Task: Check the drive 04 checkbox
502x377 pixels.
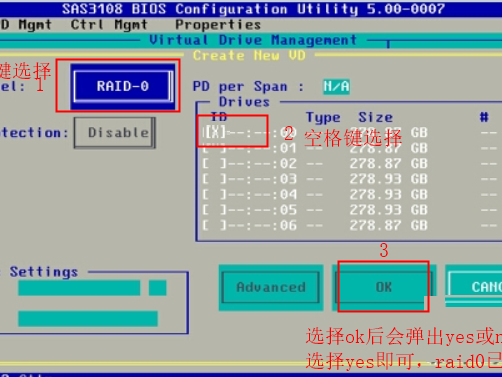Action: (214, 194)
